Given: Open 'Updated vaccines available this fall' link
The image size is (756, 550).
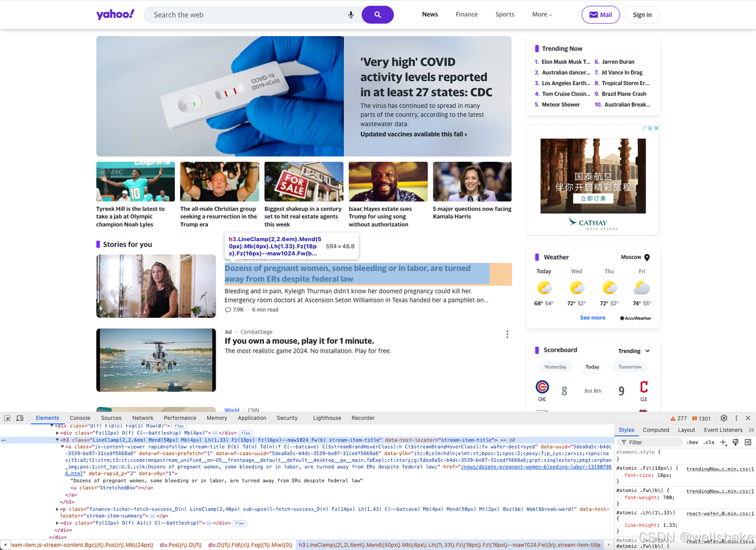Looking at the screenshot, I should point(413,134).
